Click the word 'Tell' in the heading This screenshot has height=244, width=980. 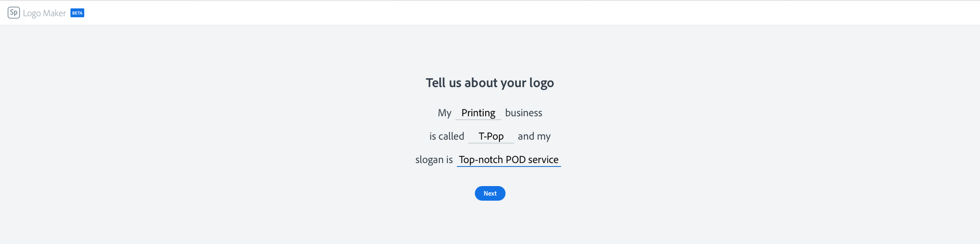pyautogui.click(x=436, y=82)
